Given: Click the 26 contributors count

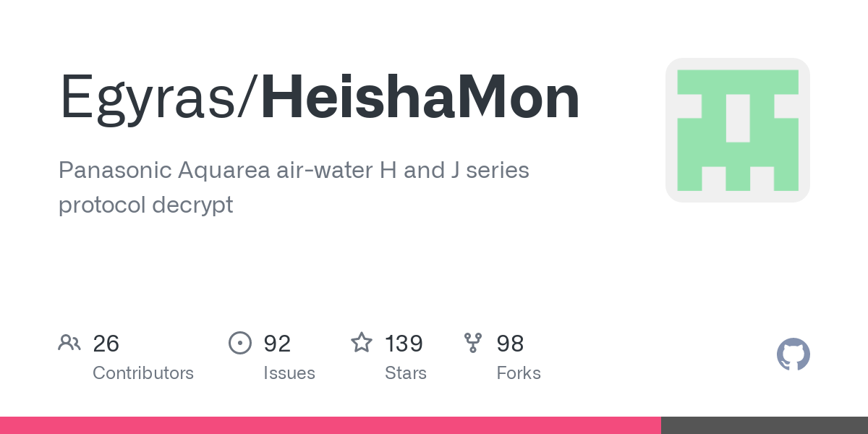Looking at the screenshot, I should pos(106,344).
